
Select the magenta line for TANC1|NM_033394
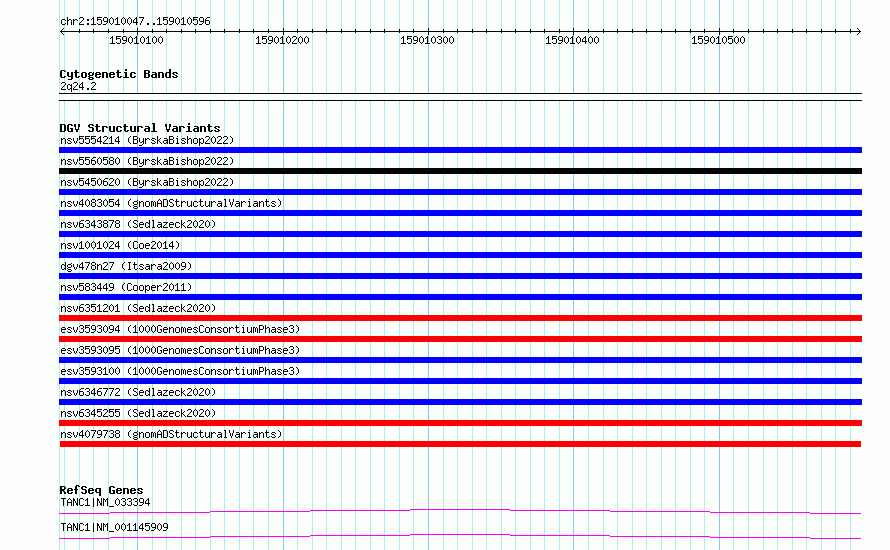coord(460,512)
